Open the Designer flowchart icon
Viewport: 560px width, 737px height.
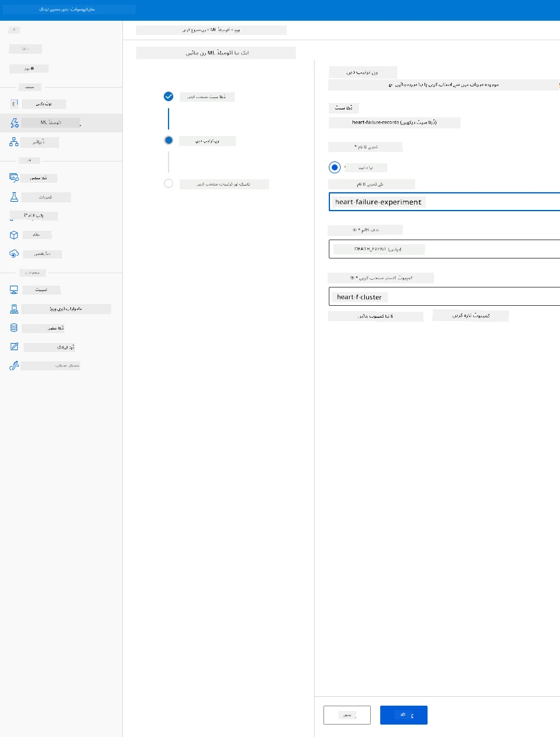pyautogui.click(x=14, y=142)
